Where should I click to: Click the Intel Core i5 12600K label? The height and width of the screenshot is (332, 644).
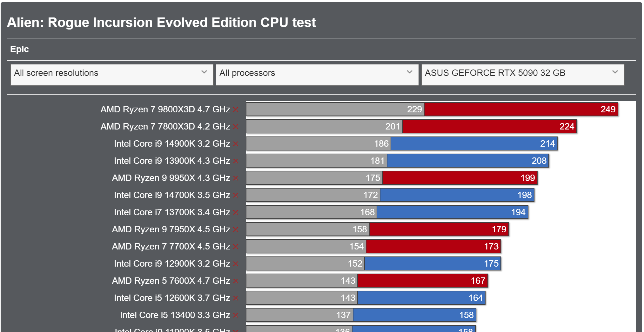pos(172,298)
